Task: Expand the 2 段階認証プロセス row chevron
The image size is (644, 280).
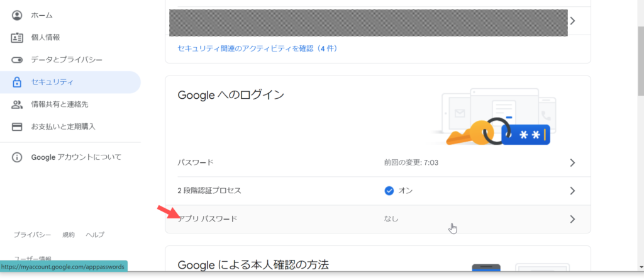Action: (572, 191)
